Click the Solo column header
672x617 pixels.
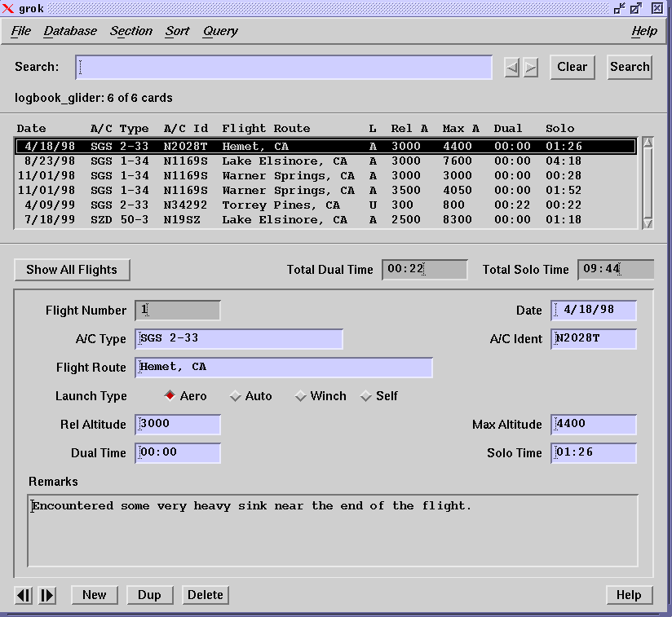pos(560,129)
